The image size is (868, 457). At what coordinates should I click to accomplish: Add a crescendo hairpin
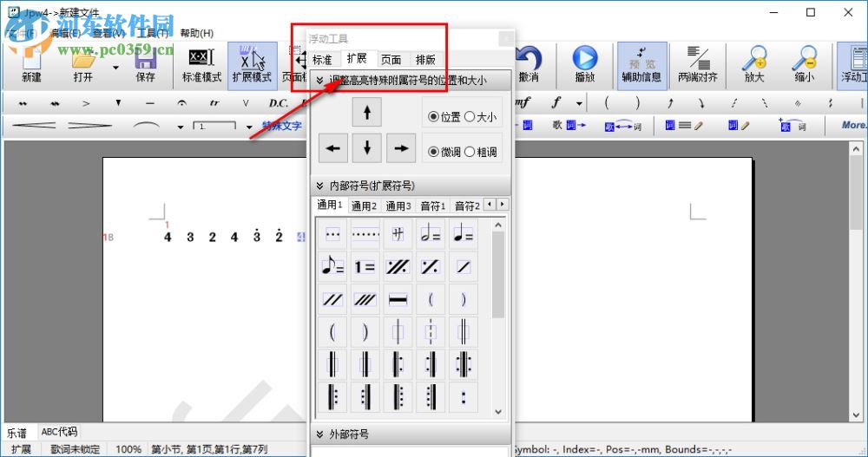point(34,126)
